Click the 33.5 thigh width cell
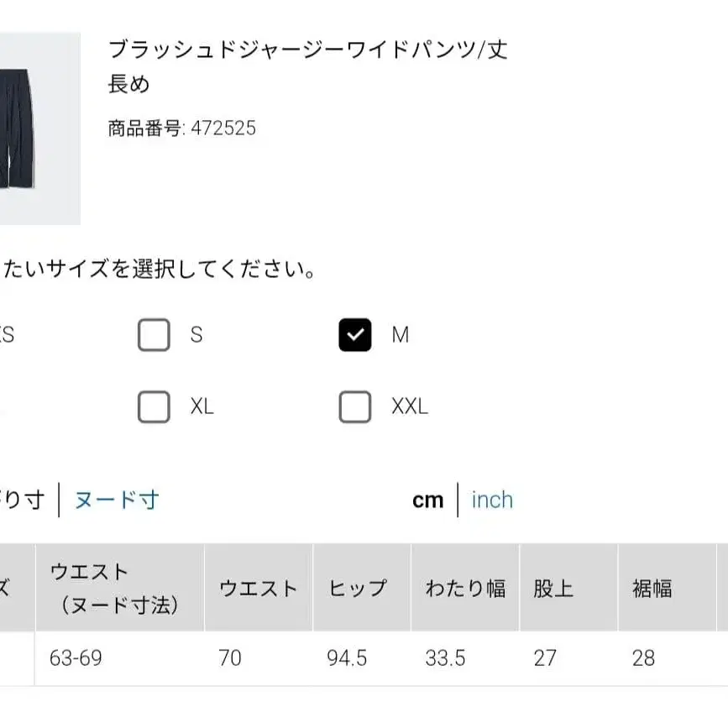Image resolution: width=728 pixels, height=728 pixels. 445,657
